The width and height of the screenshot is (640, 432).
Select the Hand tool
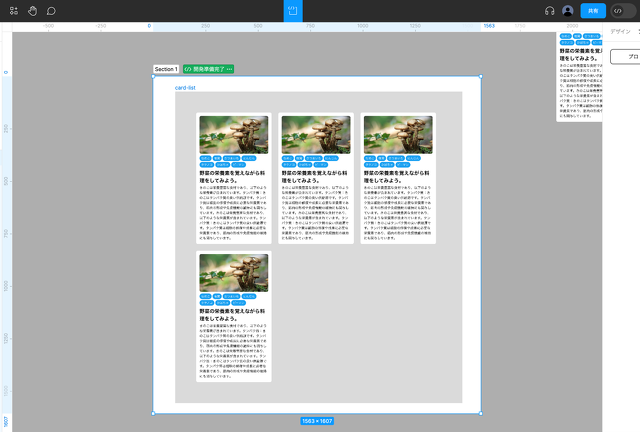pyautogui.click(x=33, y=11)
